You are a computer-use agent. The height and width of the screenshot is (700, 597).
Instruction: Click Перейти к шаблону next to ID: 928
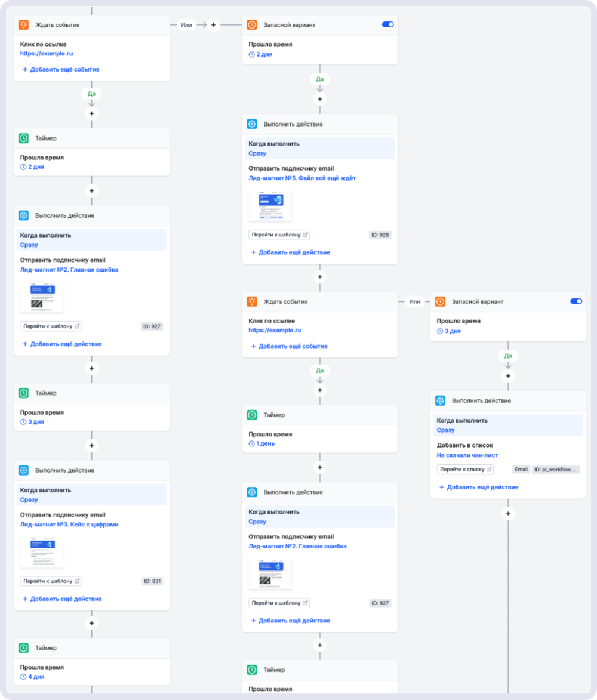pyautogui.click(x=279, y=235)
